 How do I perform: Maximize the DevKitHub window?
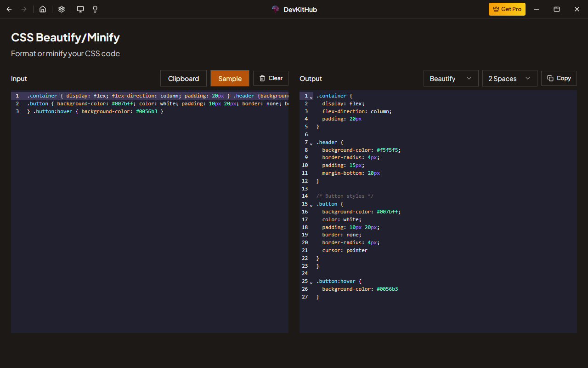(x=556, y=9)
